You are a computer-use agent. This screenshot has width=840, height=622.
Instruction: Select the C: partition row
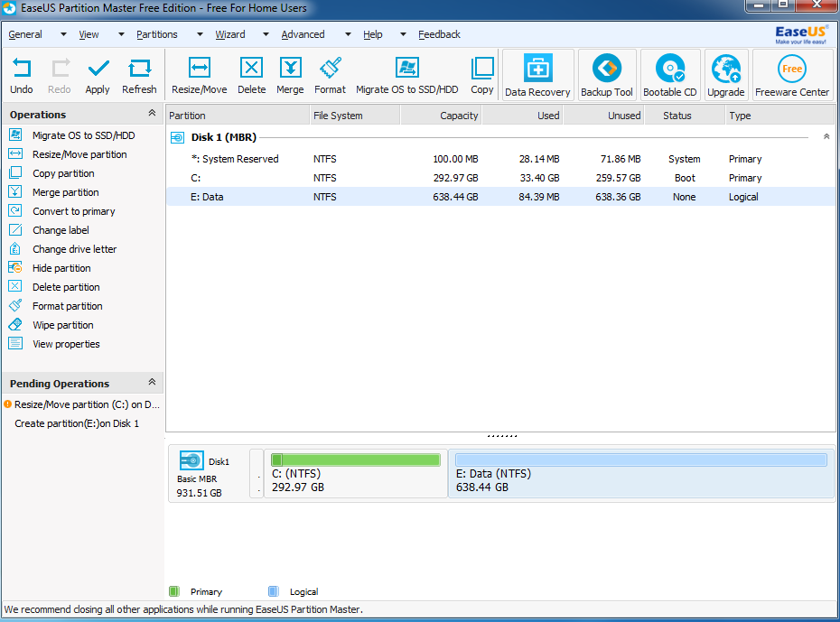click(x=500, y=178)
